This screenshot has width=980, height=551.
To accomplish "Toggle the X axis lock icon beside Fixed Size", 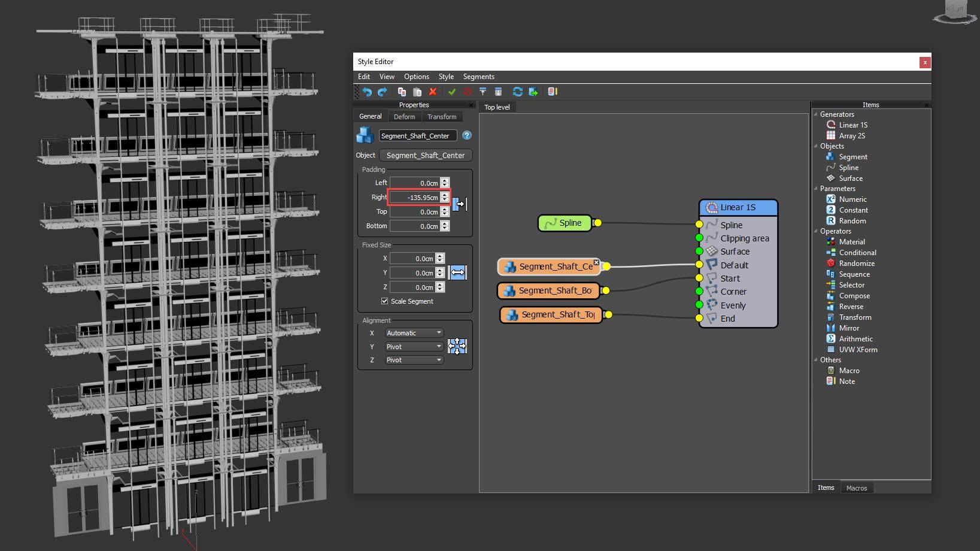I will (458, 272).
